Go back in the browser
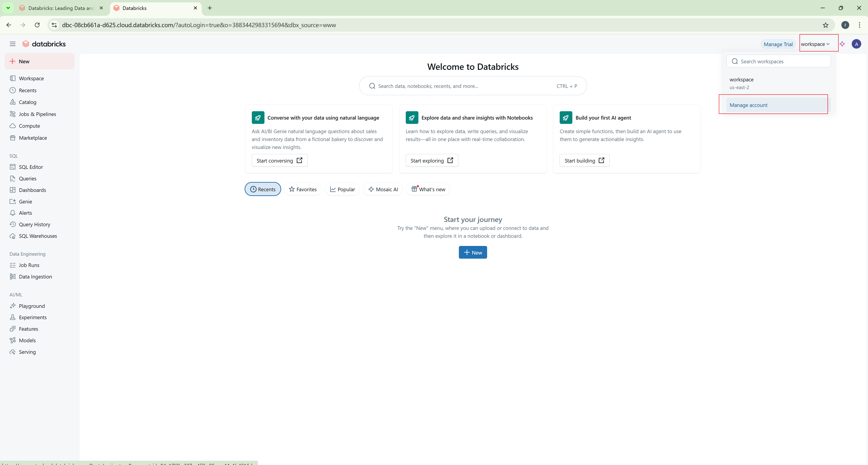The image size is (868, 465). [9, 25]
